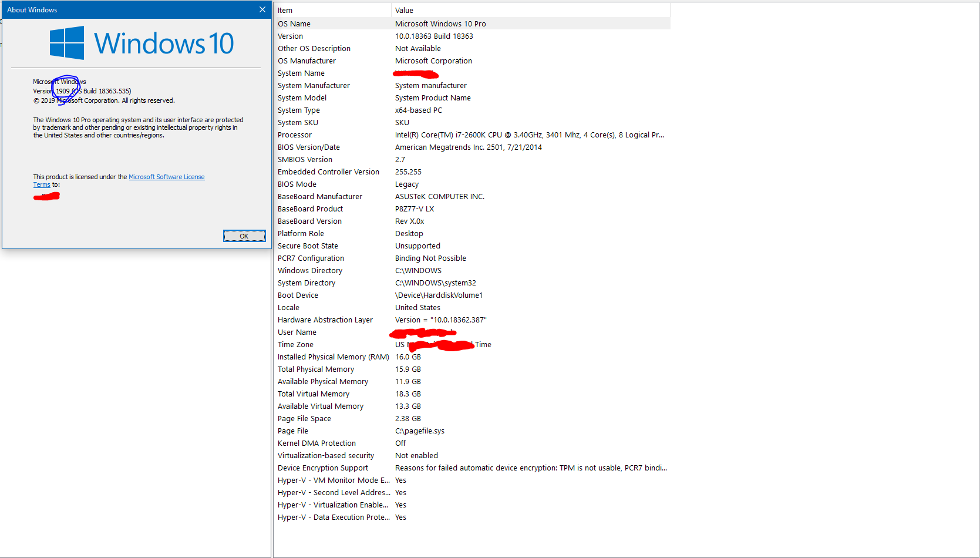
Task: Select the SMBIOS Version row
Action: 472,159
